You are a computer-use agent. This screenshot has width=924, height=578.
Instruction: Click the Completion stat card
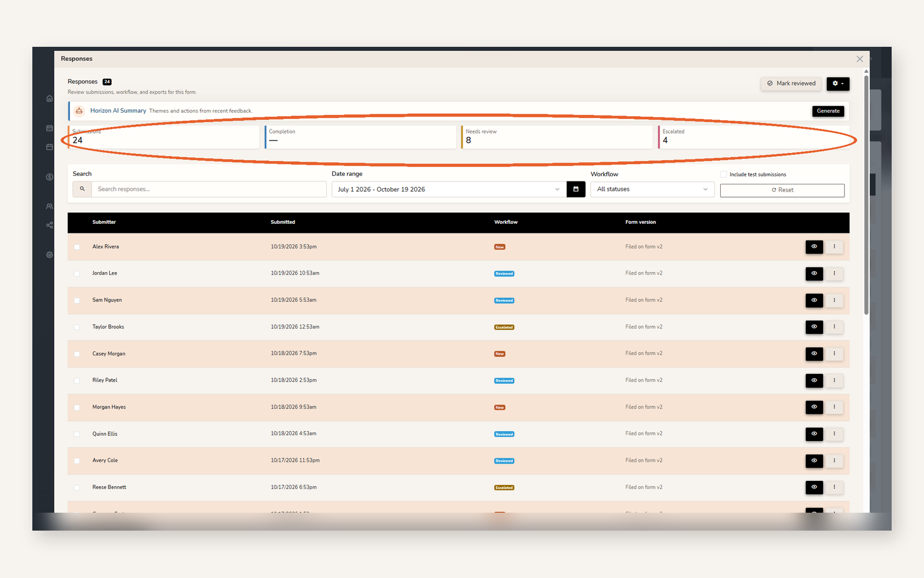click(x=360, y=137)
